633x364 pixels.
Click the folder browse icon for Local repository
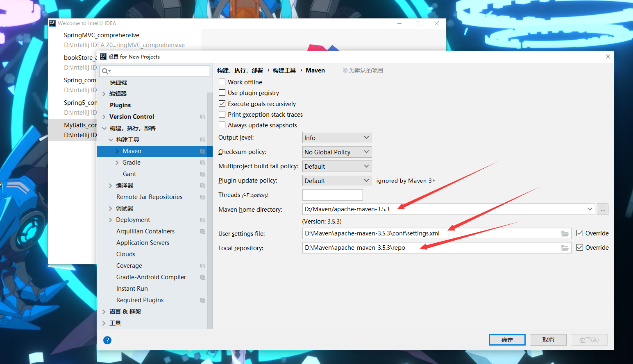565,248
